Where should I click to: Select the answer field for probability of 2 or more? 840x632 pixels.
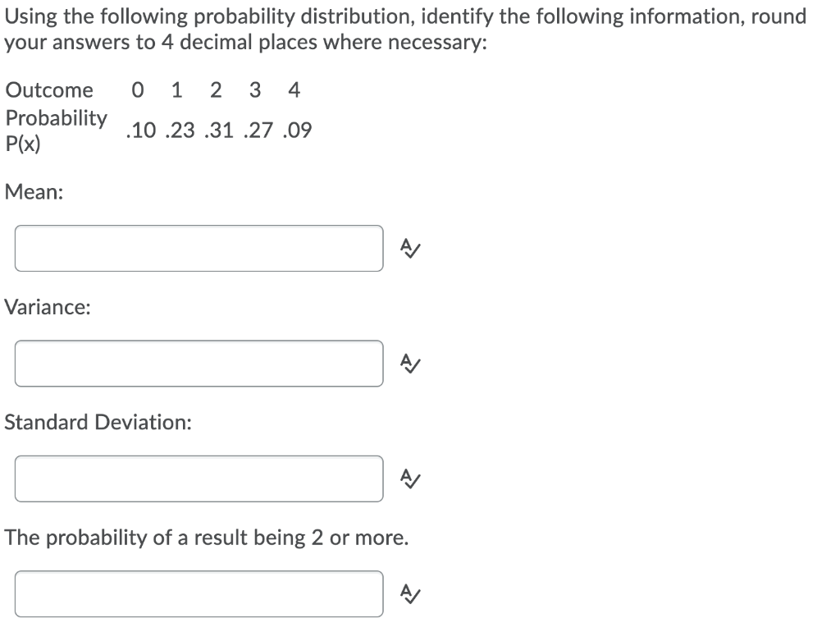pos(199,593)
